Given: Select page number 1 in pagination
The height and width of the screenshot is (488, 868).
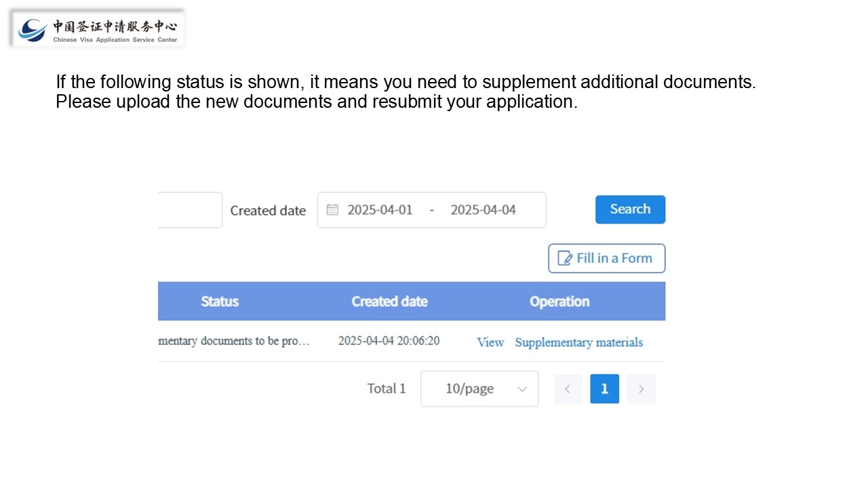Looking at the screenshot, I should tap(604, 389).
